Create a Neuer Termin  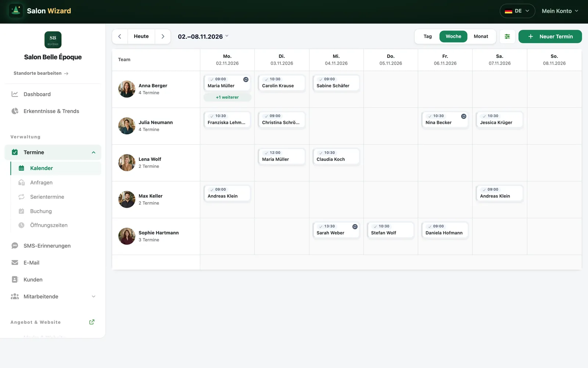coord(550,36)
